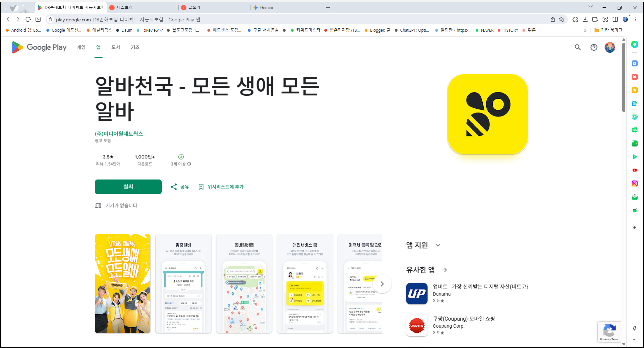Open Instagram from the browser sidebar

click(x=634, y=184)
